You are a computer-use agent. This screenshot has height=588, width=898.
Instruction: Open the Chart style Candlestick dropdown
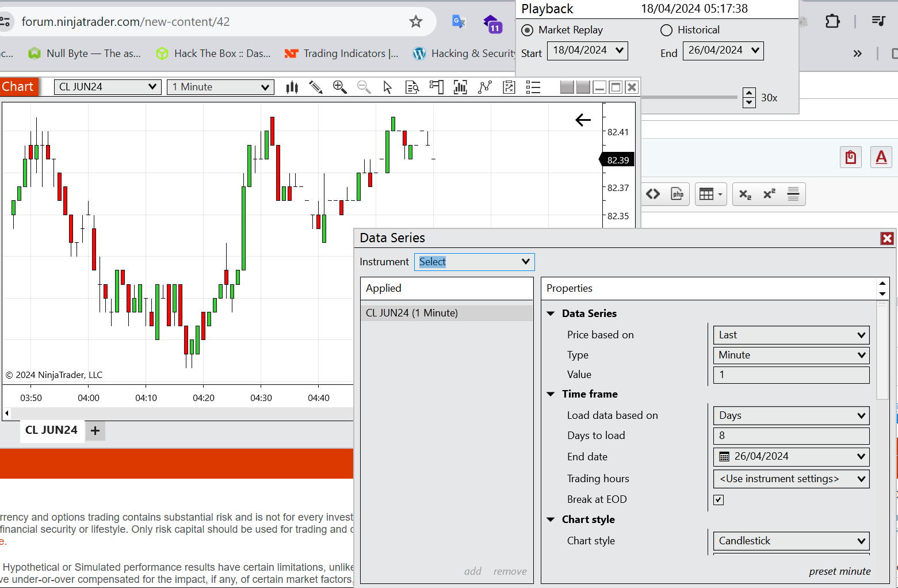coord(791,541)
